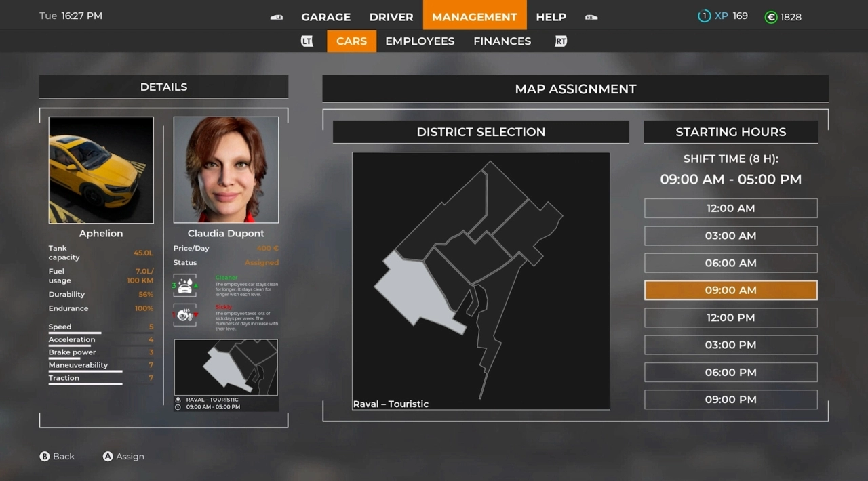The height and width of the screenshot is (481, 868).
Task: Pick the highlighted 09:00 AM start time
Action: click(x=730, y=290)
